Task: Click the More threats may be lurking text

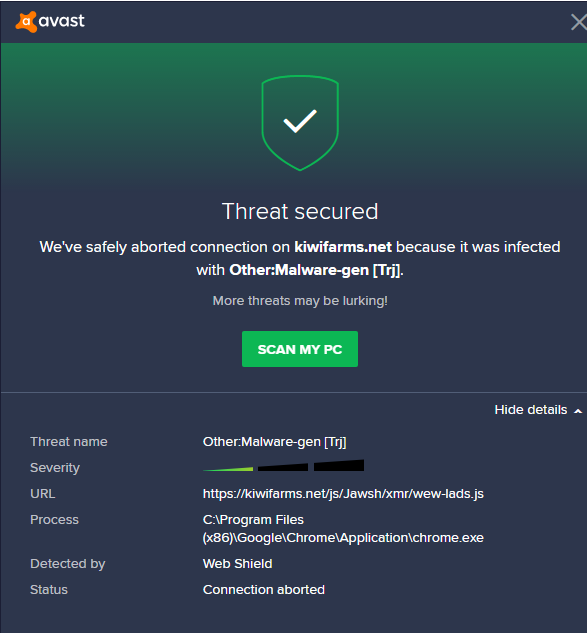Action: 300,301
